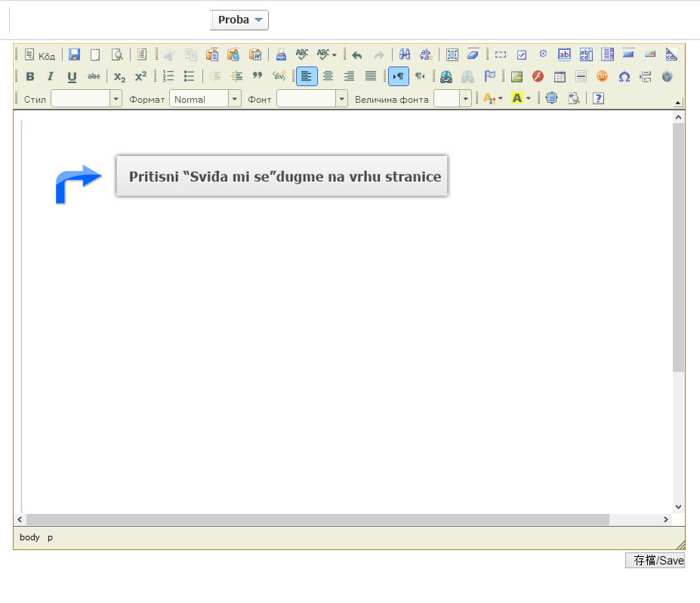
Task: Insert a textarea field
Action: pyautogui.click(x=586, y=55)
